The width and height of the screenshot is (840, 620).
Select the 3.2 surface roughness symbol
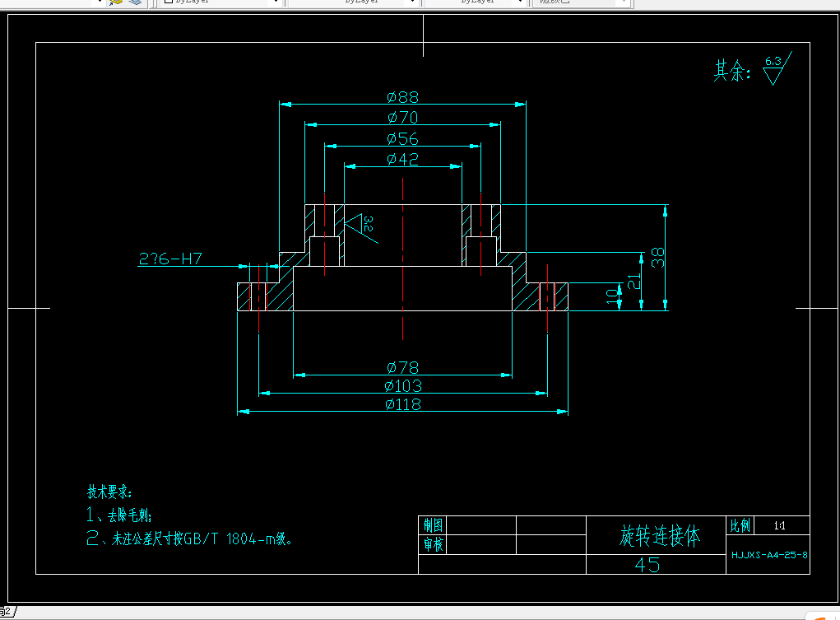pyautogui.click(x=361, y=227)
